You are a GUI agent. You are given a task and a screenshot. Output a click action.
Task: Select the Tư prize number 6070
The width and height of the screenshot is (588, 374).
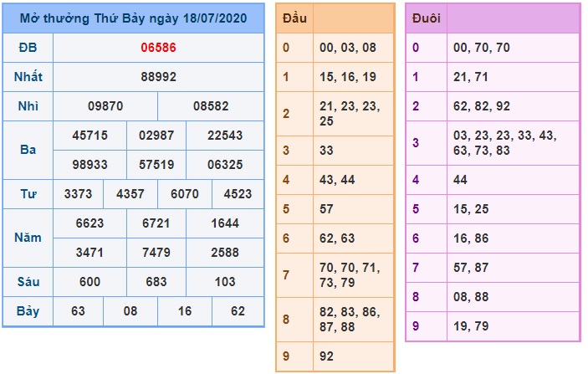pos(185,194)
